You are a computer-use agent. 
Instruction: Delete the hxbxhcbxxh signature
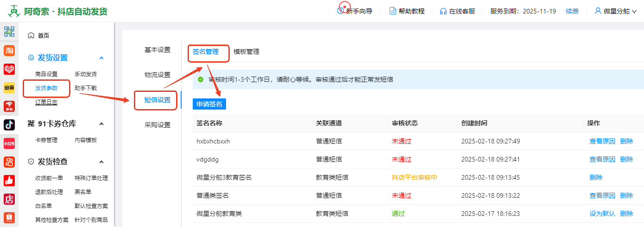click(x=626, y=141)
